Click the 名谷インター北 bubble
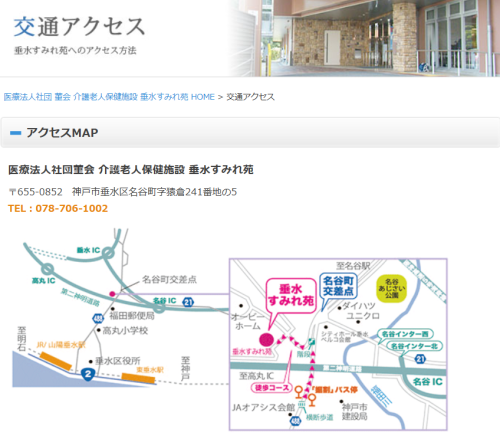 (x=414, y=346)
